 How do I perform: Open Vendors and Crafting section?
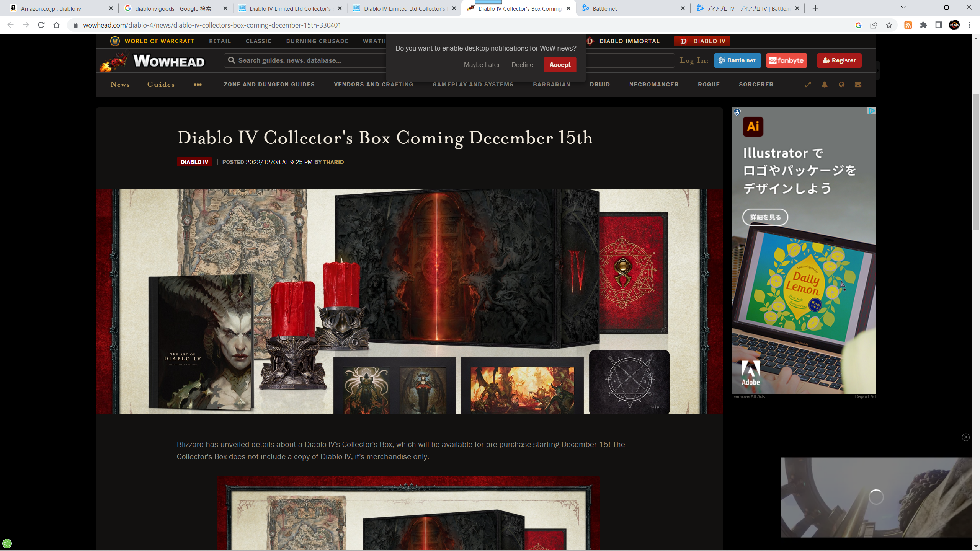[x=374, y=85]
